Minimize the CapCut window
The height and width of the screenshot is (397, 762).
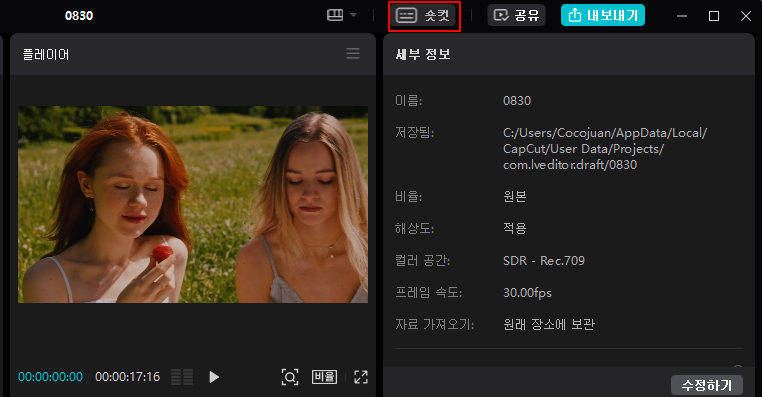click(682, 16)
